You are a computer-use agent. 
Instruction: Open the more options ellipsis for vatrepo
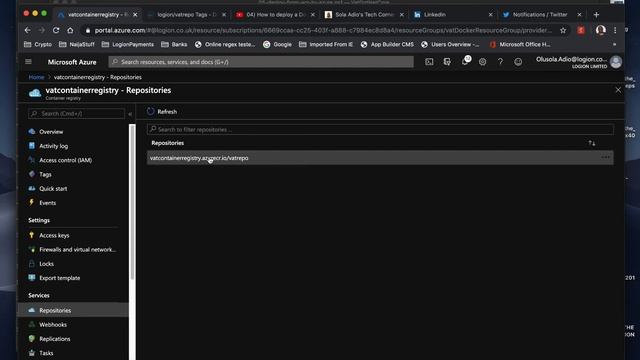(x=605, y=158)
